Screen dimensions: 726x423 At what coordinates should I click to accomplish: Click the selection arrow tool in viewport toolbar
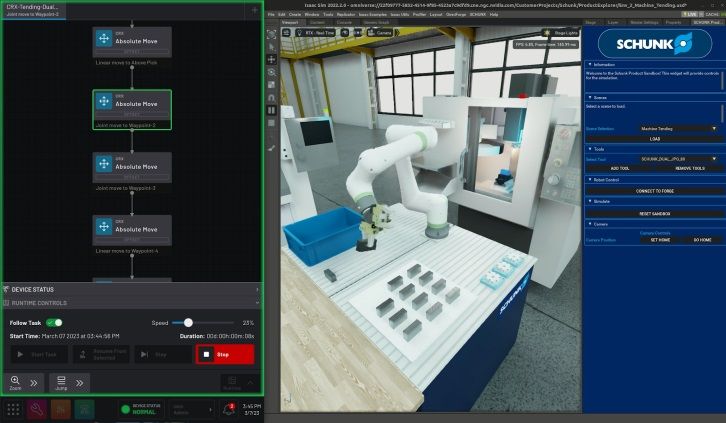click(x=272, y=47)
